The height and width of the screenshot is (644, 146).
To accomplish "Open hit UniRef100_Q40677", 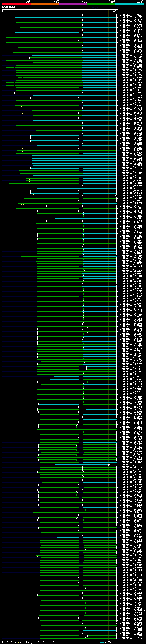I will [131, 20].
